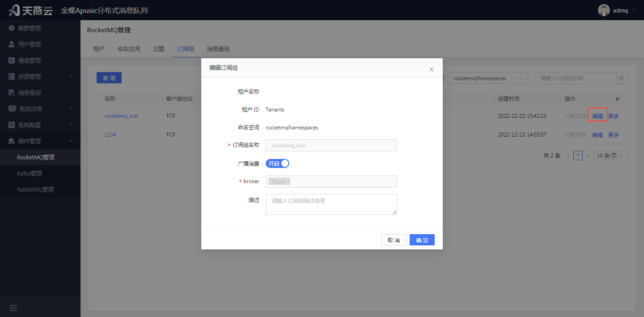This screenshot has width=644, height=317.
Task: Click 编辑 for the rocketmq_sub row
Action: 597,116
